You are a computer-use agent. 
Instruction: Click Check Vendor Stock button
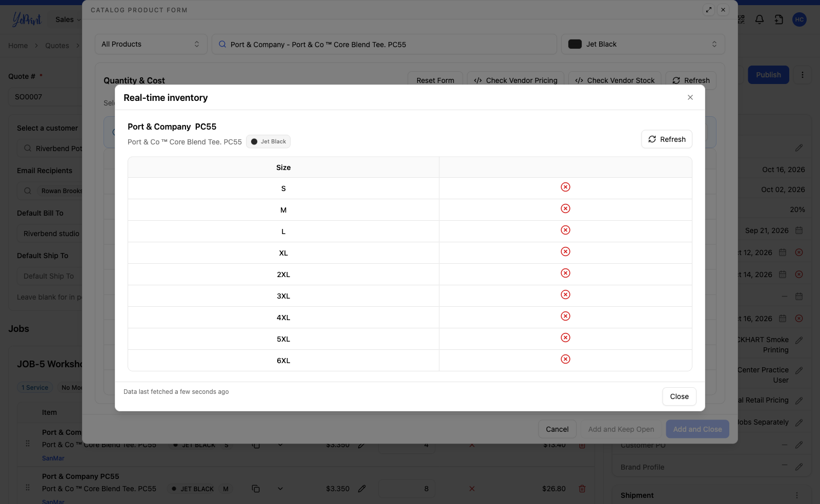pyautogui.click(x=615, y=80)
